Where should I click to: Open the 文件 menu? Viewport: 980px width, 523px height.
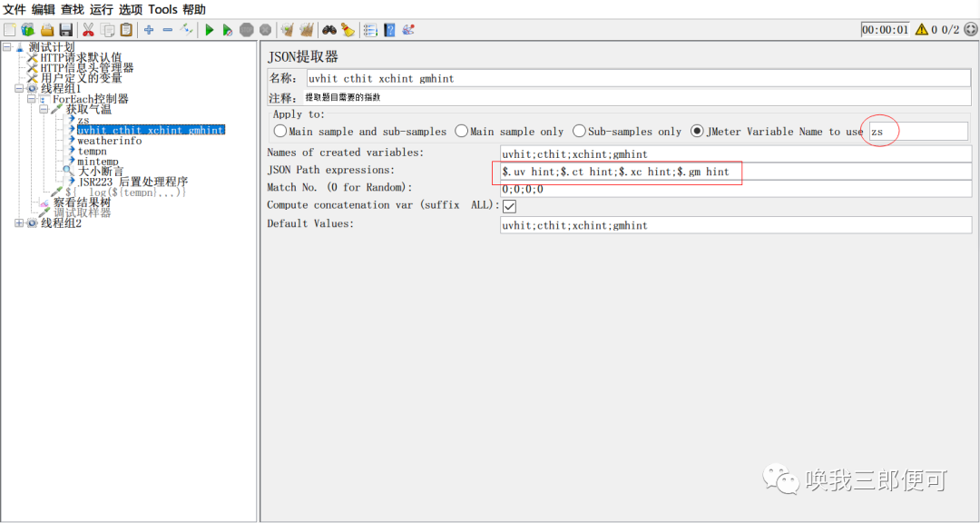15,9
